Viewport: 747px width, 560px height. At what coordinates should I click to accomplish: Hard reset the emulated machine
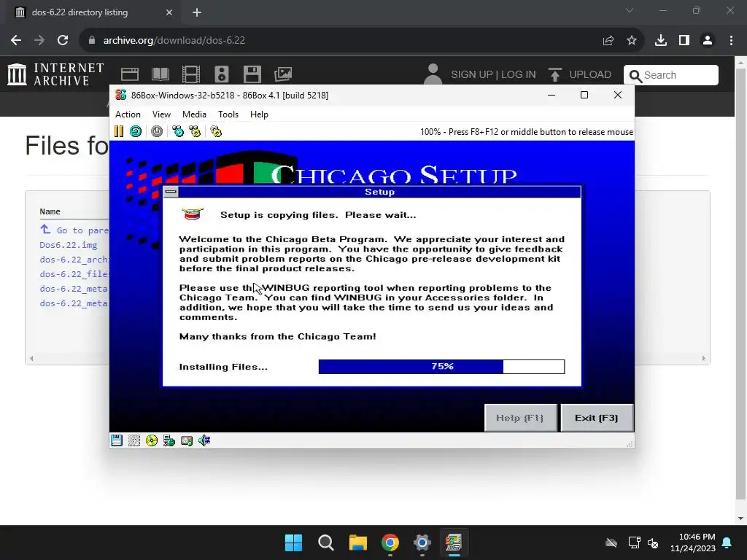click(x=136, y=131)
